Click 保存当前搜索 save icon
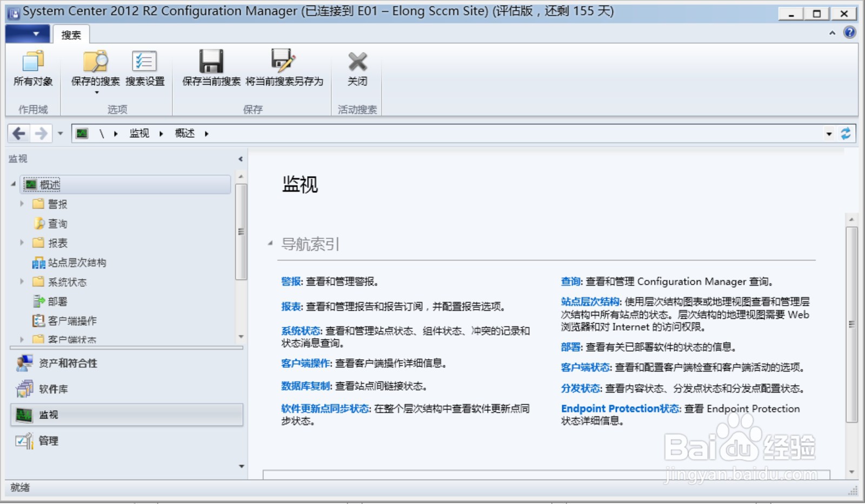The image size is (865, 504). (x=210, y=62)
